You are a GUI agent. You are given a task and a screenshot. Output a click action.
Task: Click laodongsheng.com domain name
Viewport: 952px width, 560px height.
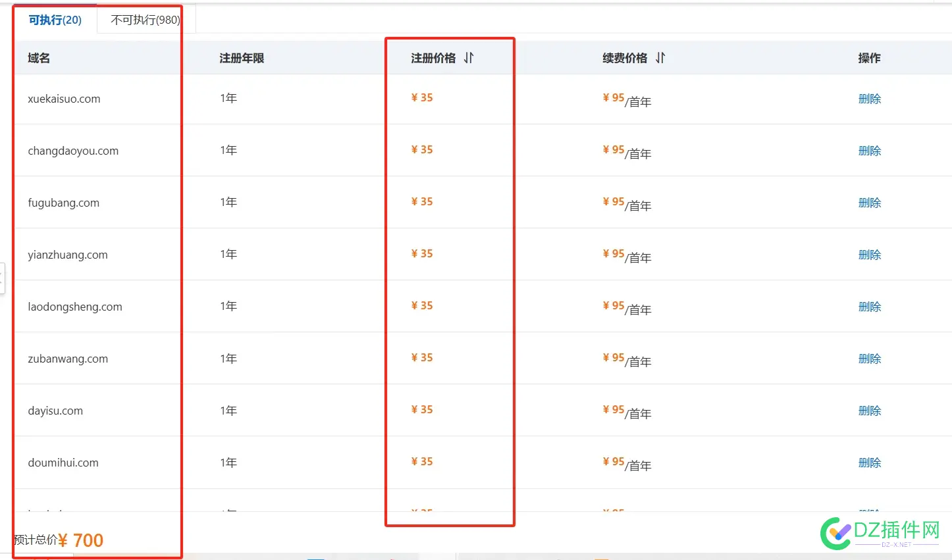click(x=75, y=307)
